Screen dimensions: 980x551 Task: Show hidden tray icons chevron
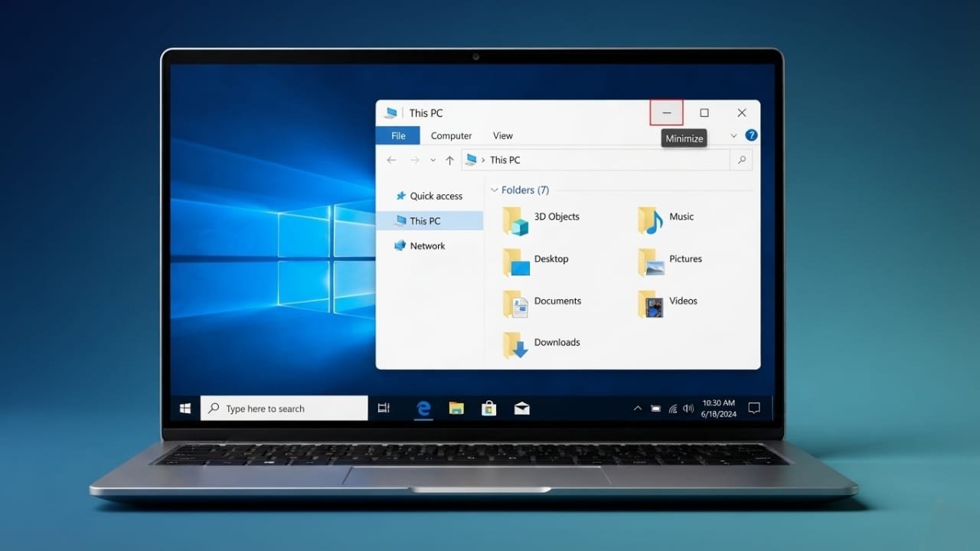click(637, 409)
